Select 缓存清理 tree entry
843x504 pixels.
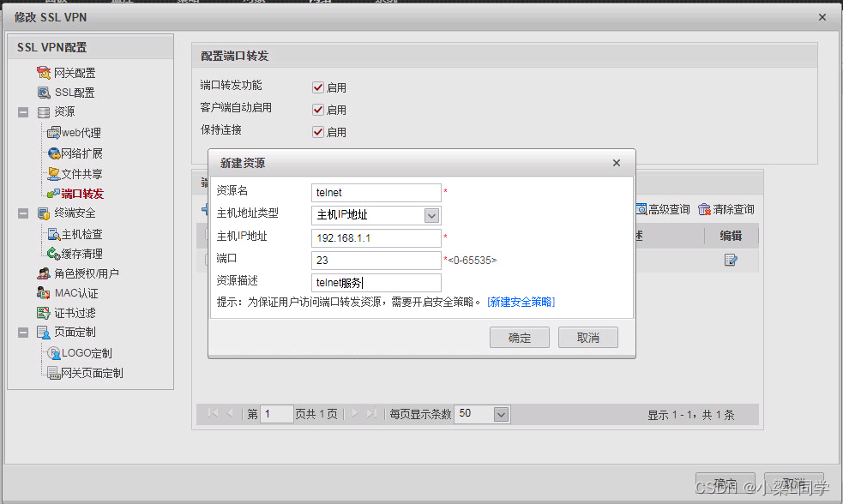pyautogui.click(x=81, y=254)
